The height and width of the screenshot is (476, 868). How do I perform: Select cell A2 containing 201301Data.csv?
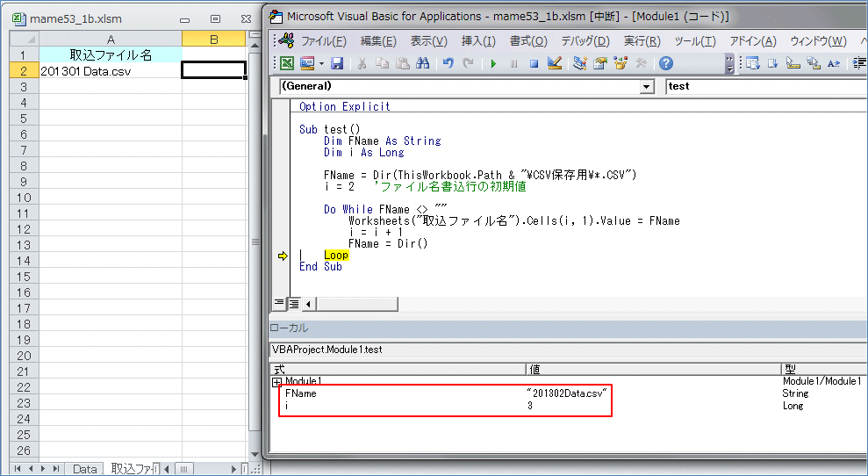click(110, 71)
